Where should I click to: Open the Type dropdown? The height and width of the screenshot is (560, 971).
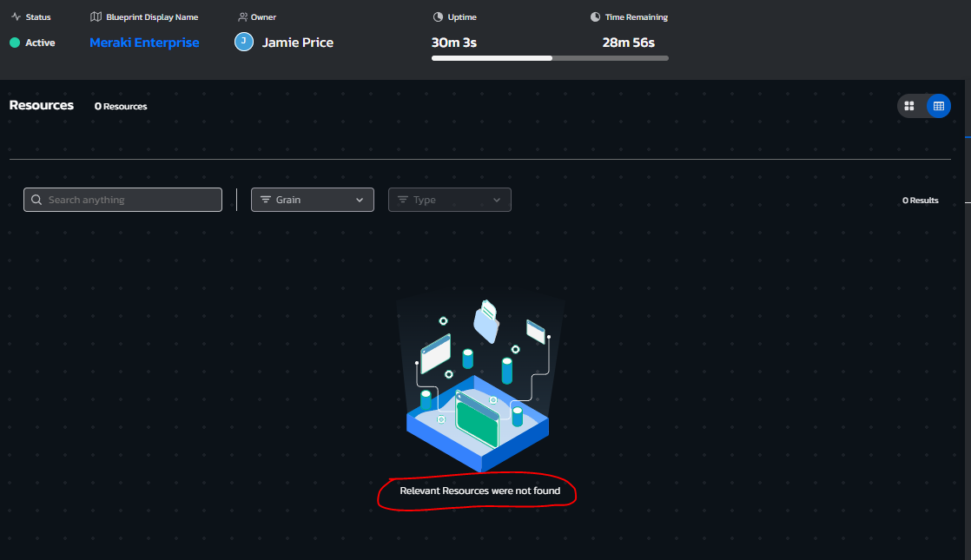click(449, 200)
